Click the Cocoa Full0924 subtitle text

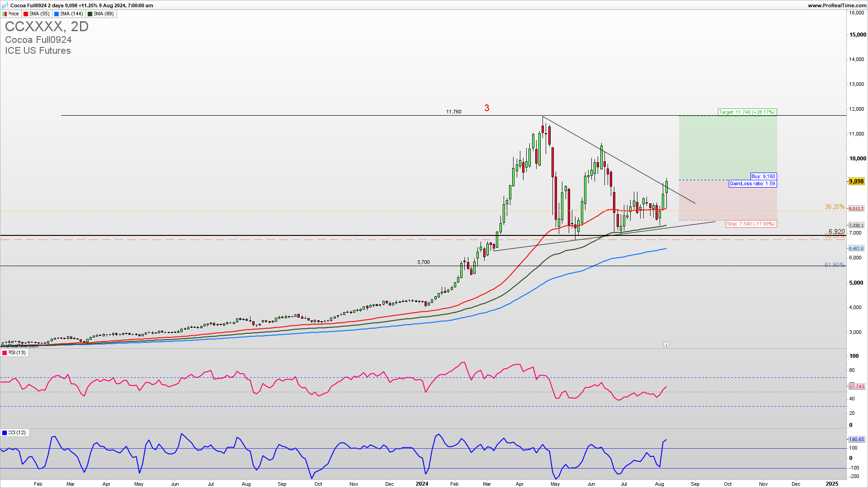38,40
